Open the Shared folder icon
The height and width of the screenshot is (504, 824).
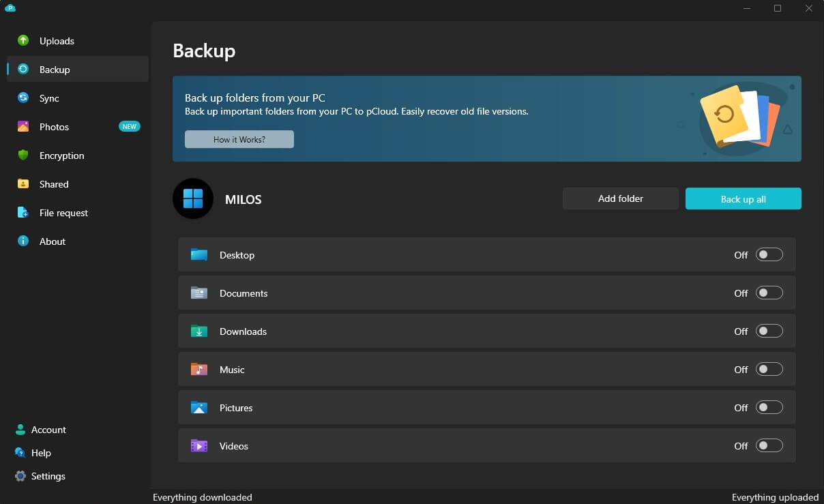coord(24,184)
